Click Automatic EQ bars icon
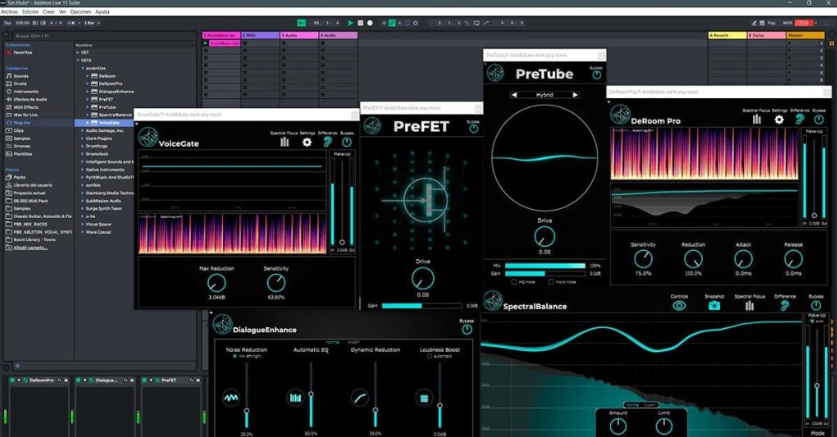 [295, 398]
